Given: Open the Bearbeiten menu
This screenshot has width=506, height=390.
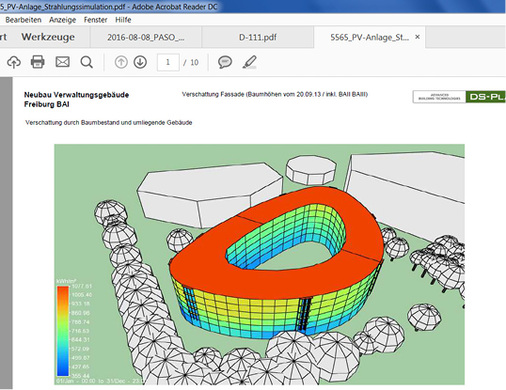Looking at the screenshot, I should pyautogui.click(x=23, y=20).
